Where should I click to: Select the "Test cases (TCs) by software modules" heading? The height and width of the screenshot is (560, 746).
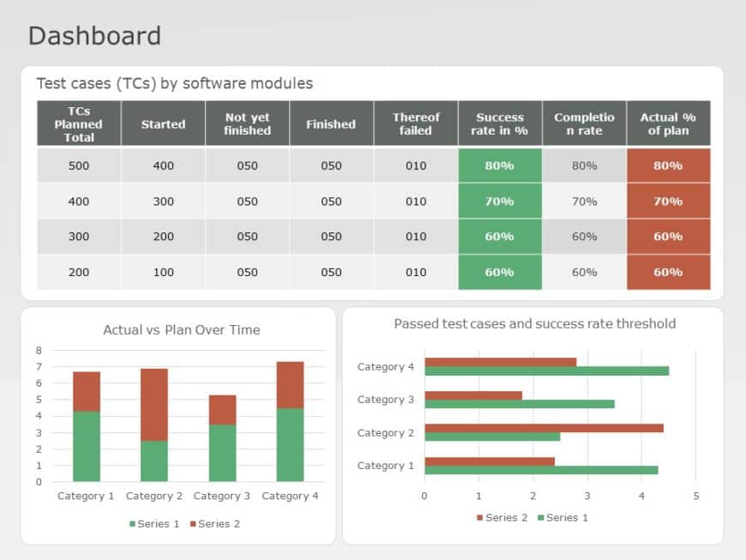click(174, 83)
